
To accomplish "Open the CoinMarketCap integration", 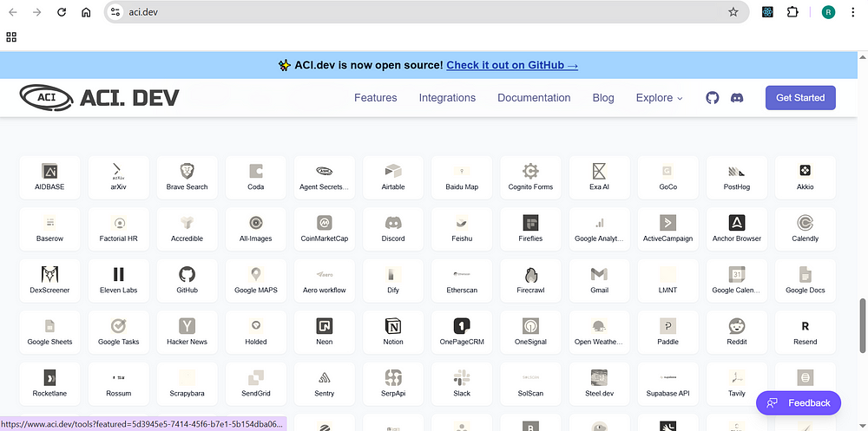I will click(325, 229).
